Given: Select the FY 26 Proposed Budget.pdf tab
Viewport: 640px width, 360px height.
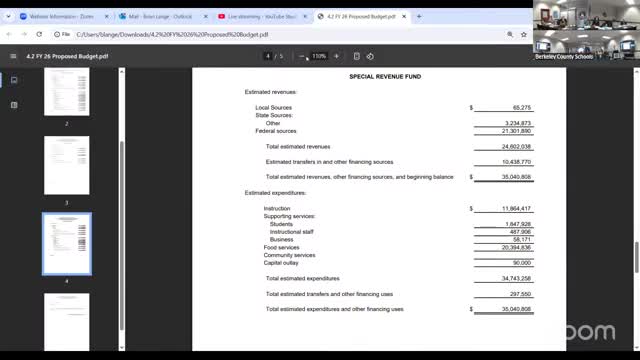Looking at the screenshot, I should pyautogui.click(x=361, y=16).
